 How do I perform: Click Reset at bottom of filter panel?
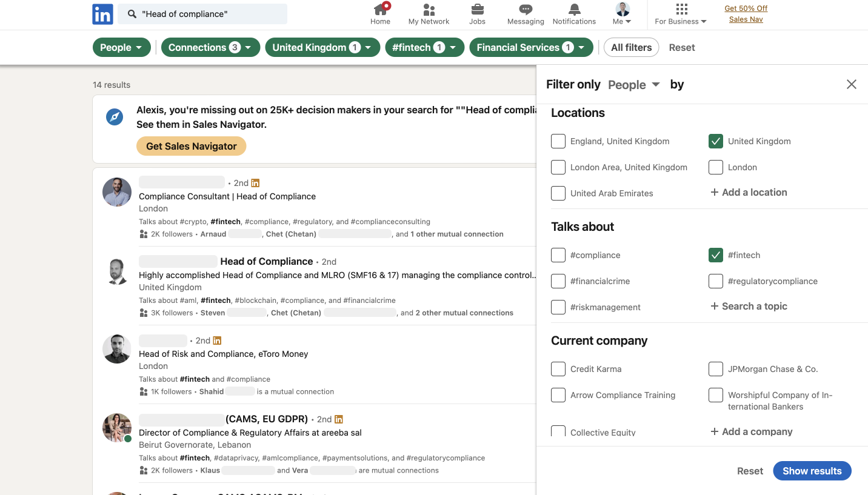click(750, 471)
